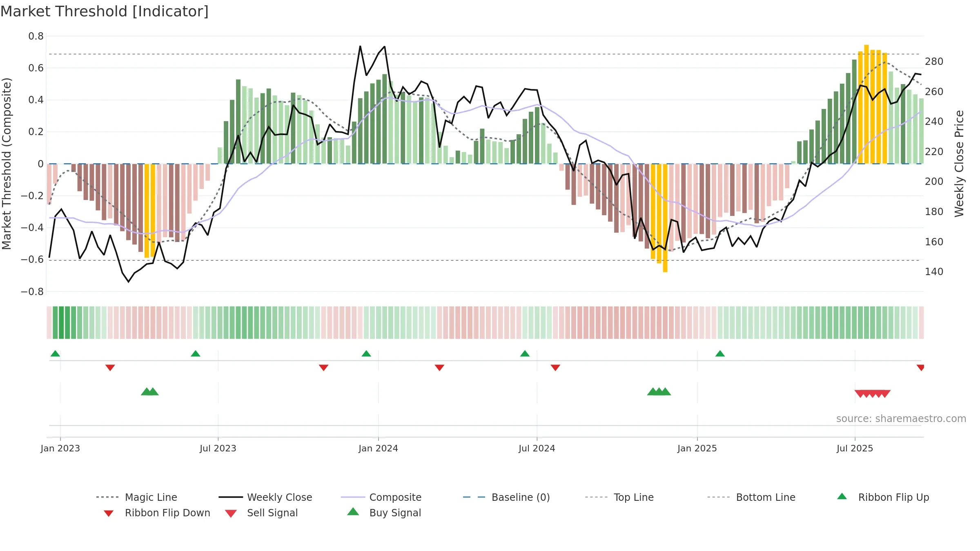Click the Jul 2025 x-axis label

click(x=855, y=448)
